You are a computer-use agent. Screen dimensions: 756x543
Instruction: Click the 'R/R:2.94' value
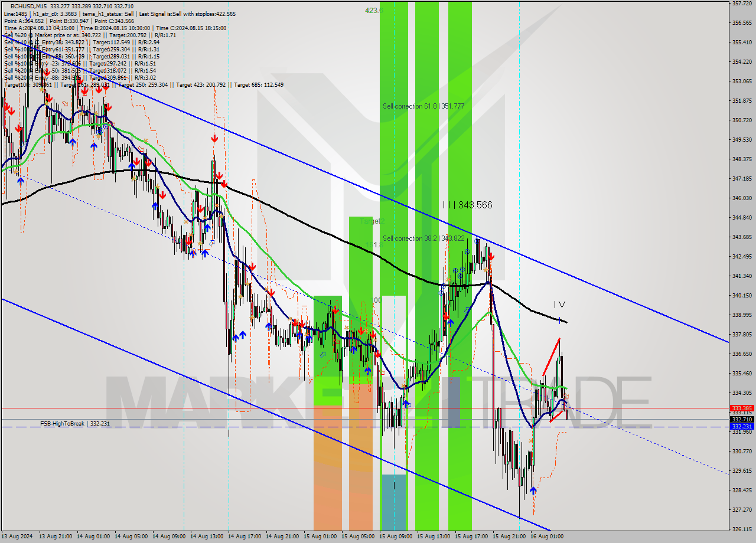[x=148, y=42]
